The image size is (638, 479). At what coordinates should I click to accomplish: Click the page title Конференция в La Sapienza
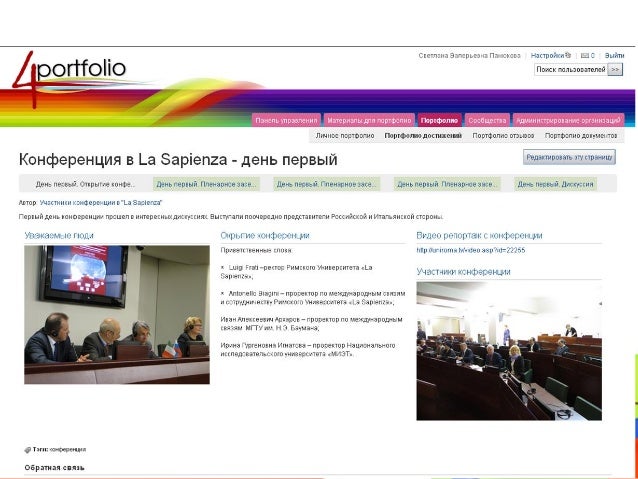pos(178,160)
